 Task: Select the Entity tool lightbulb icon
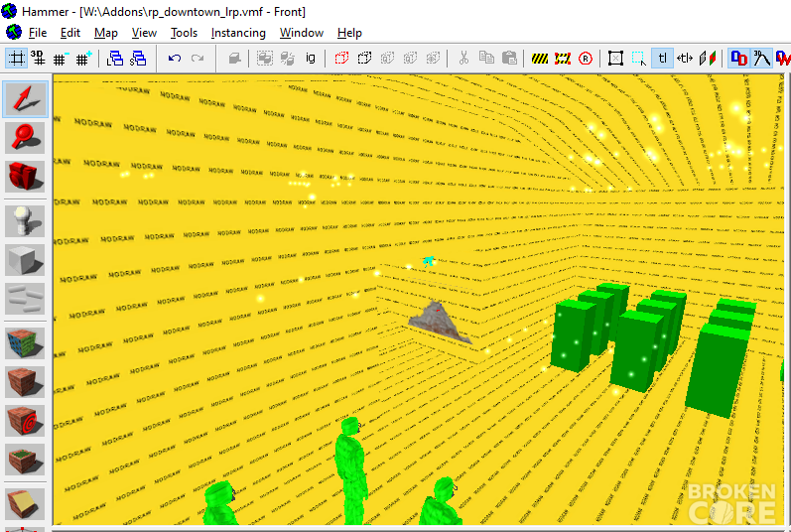25,221
